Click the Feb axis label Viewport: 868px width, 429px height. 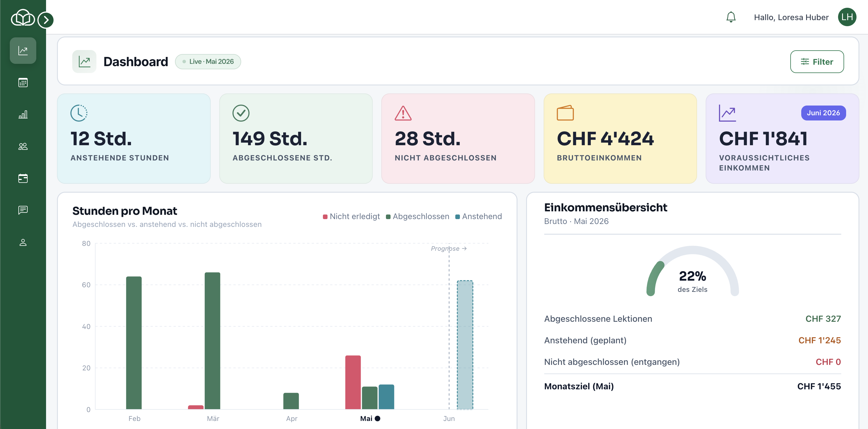pyautogui.click(x=134, y=419)
